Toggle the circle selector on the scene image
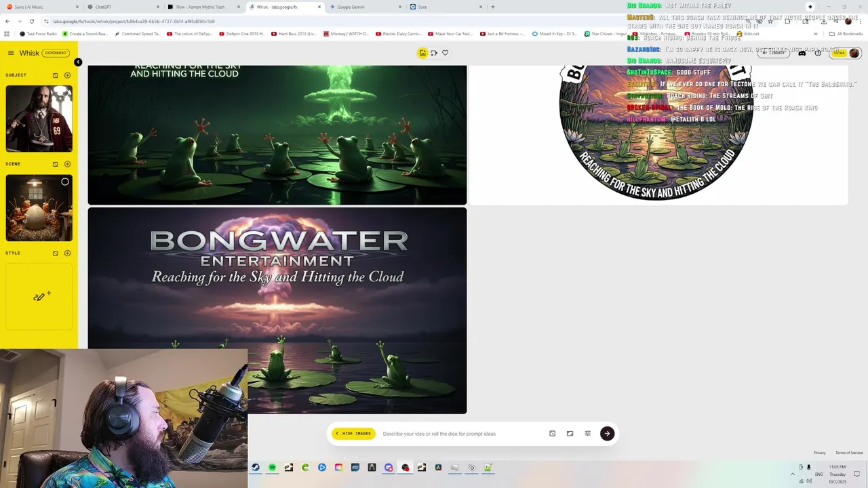 coord(65,182)
